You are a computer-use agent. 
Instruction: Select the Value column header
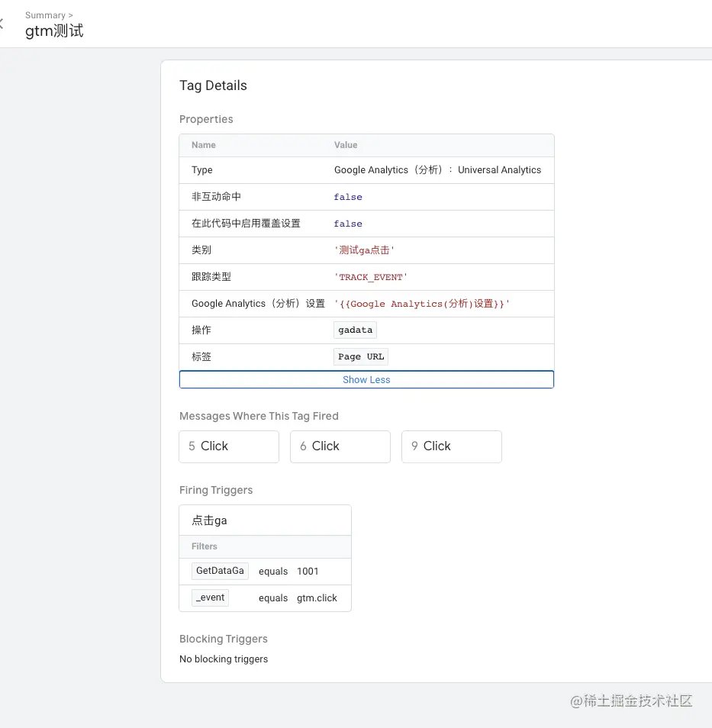346,145
